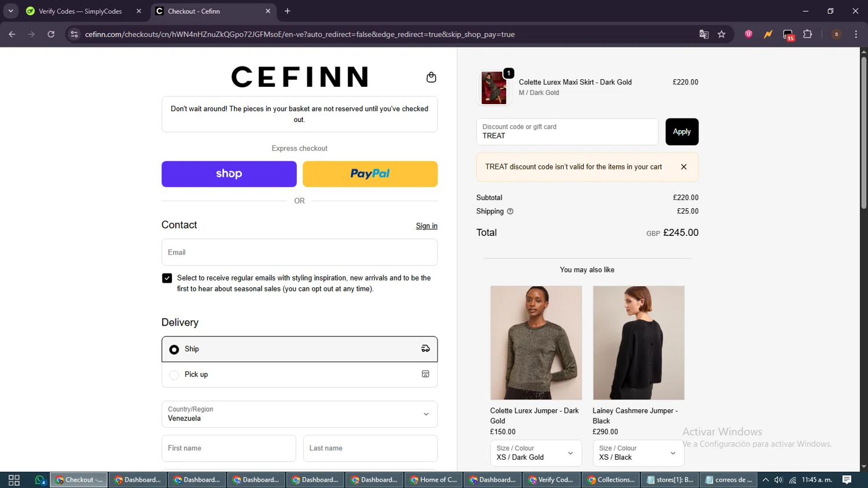Viewport: 868px width, 488px height.
Task: Click into the Email field
Action: point(299,252)
